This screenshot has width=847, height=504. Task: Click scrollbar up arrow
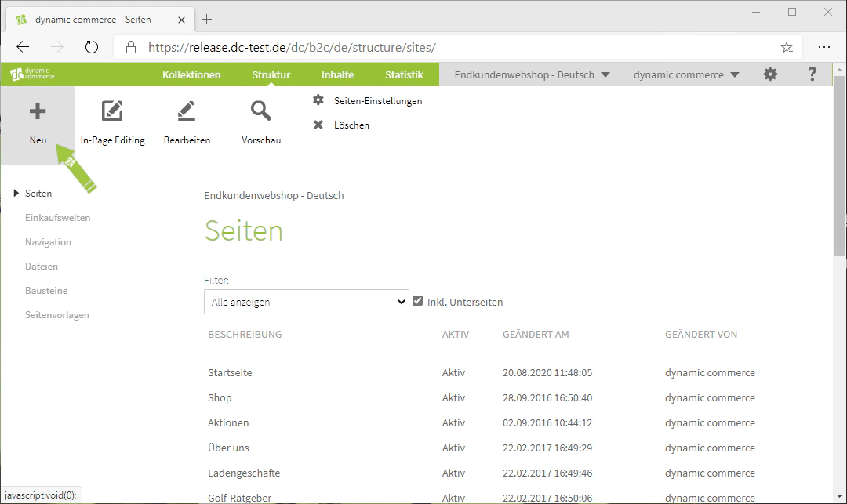click(839, 70)
